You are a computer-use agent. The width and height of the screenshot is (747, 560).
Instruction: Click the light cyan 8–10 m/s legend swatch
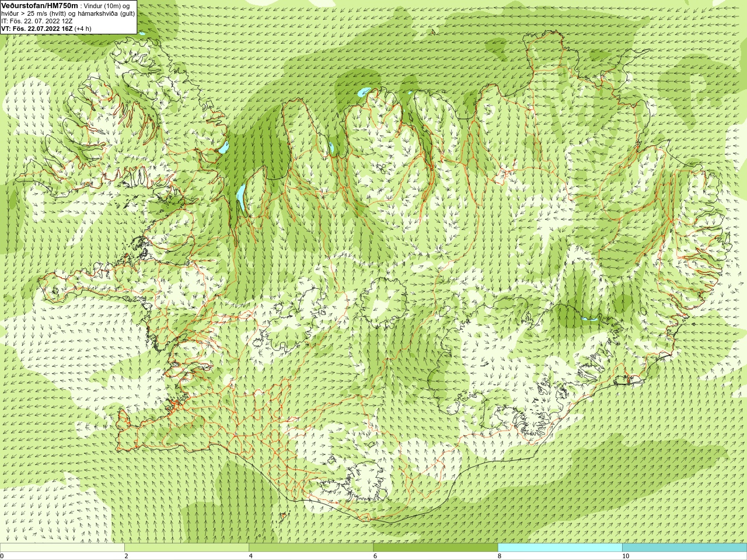point(560,548)
